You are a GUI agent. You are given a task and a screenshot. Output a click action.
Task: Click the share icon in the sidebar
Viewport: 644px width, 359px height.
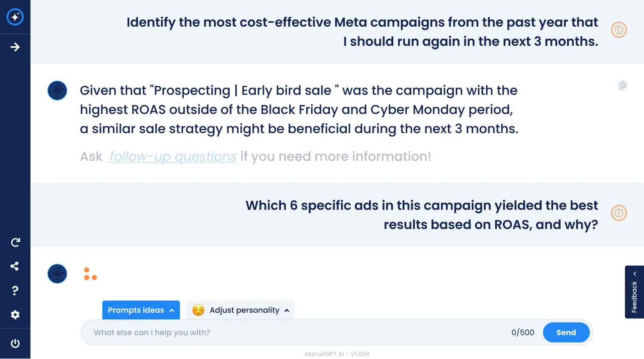coord(15,266)
